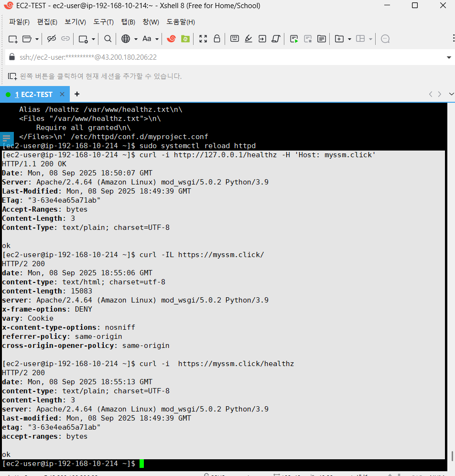
Task: Click the send-to-window arrow box icon
Action: click(262, 39)
